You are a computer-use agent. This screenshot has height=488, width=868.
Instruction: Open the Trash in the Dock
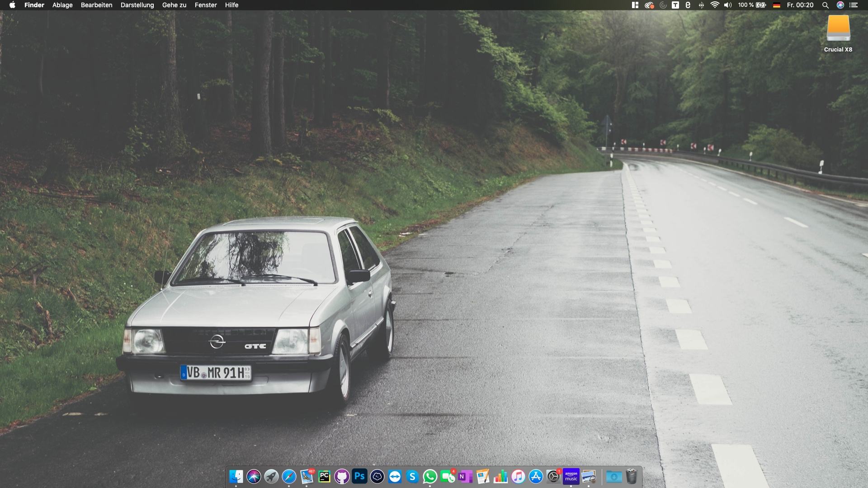632,476
